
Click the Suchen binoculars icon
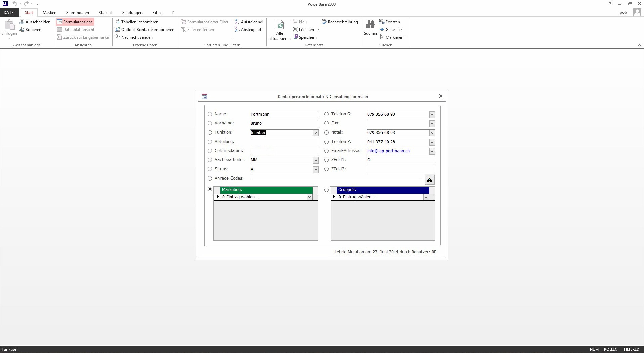click(x=370, y=24)
